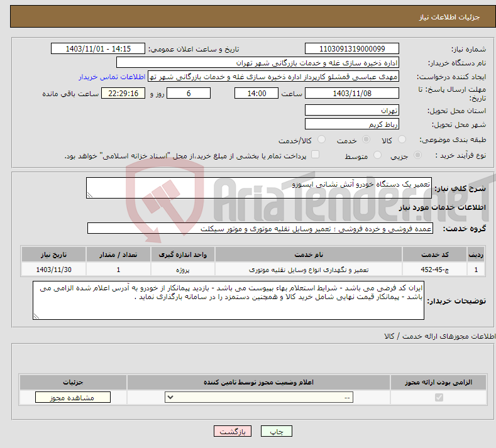
Task: Click the مشاهده مجوز button
Action: tap(73, 397)
